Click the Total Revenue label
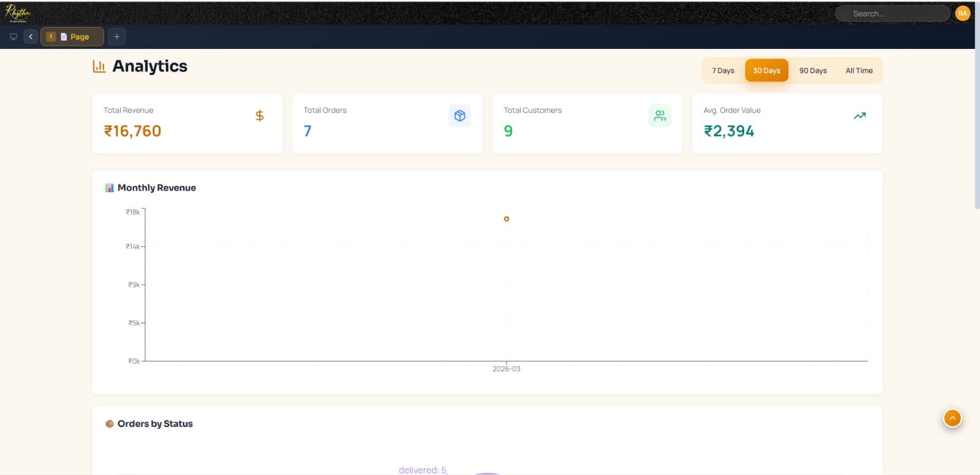The height and width of the screenshot is (475, 980). [x=129, y=110]
